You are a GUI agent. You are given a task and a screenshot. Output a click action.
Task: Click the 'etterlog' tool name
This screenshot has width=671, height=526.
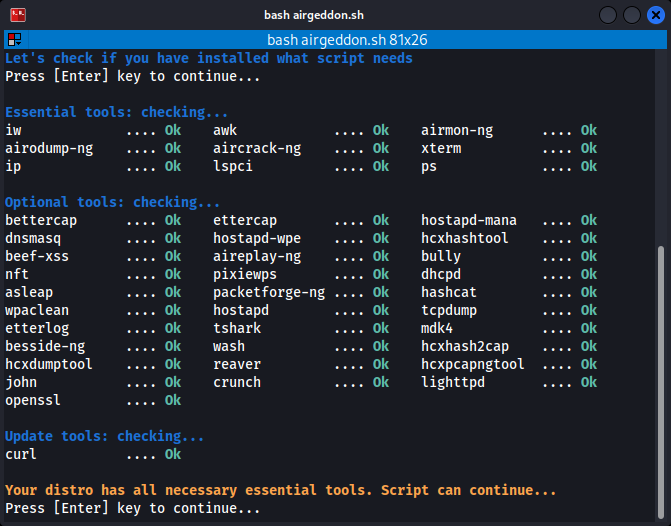(x=37, y=328)
